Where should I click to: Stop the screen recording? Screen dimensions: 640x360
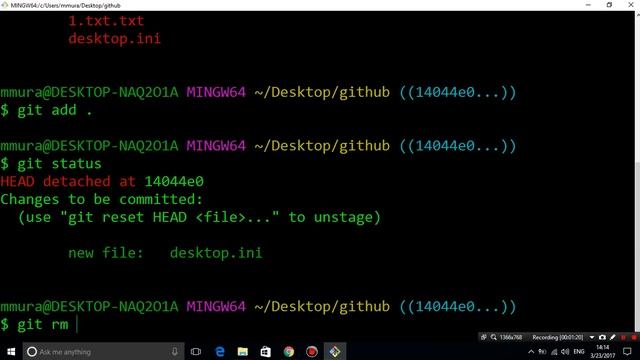tap(634, 337)
